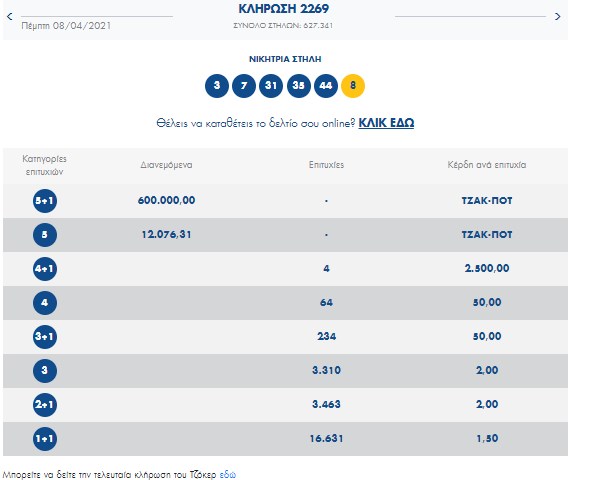Click winning number ball 3
The width and height of the screenshot is (607, 480).
click(x=216, y=86)
